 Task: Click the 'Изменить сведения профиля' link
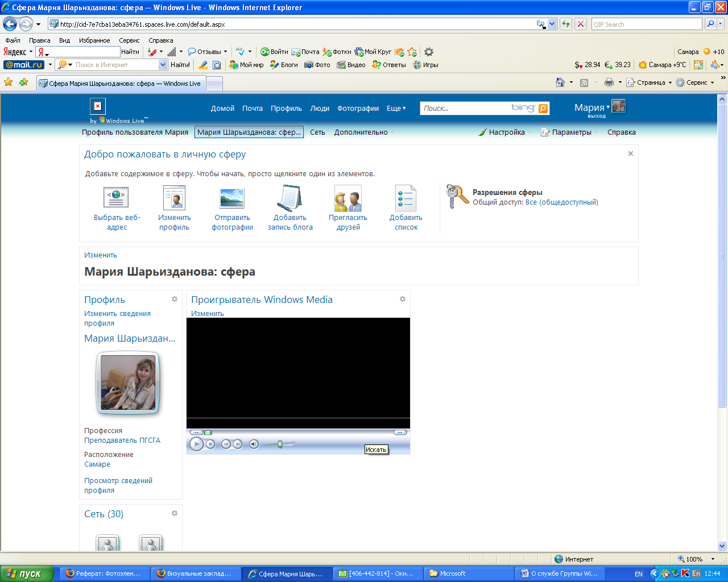(118, 318)
